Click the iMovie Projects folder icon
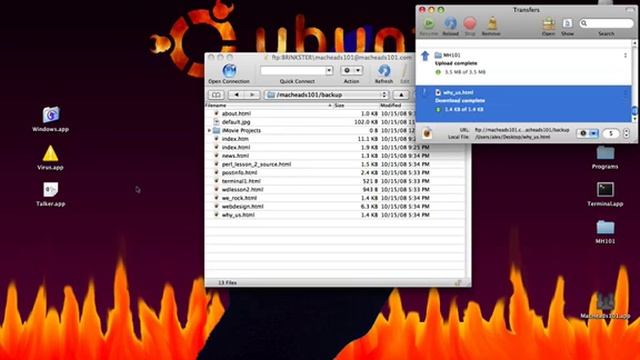The image size is (640, 360). pos(216,131)
